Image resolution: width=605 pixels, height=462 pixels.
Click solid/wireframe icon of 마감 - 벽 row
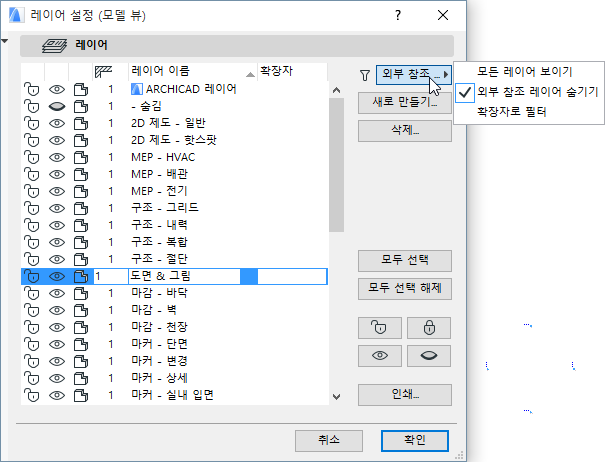[x=81, y=310]
